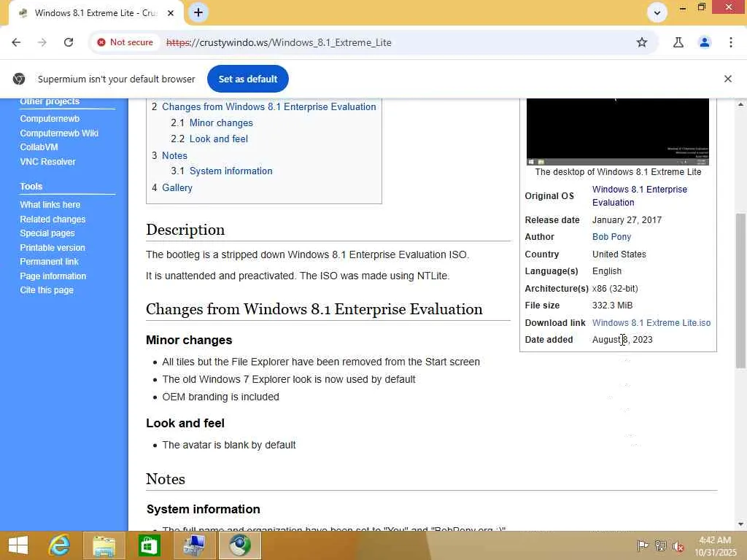
Task: Open the Page information link
Action: pos(53,276)
